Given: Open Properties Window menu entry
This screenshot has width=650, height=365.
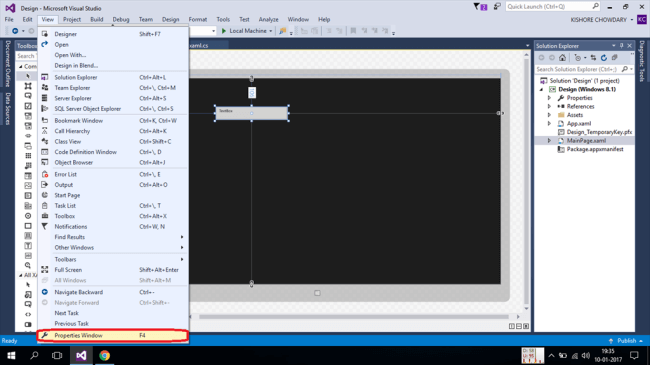Looking at the screenshot, I should pyautogui.click(x=113, y=335).
